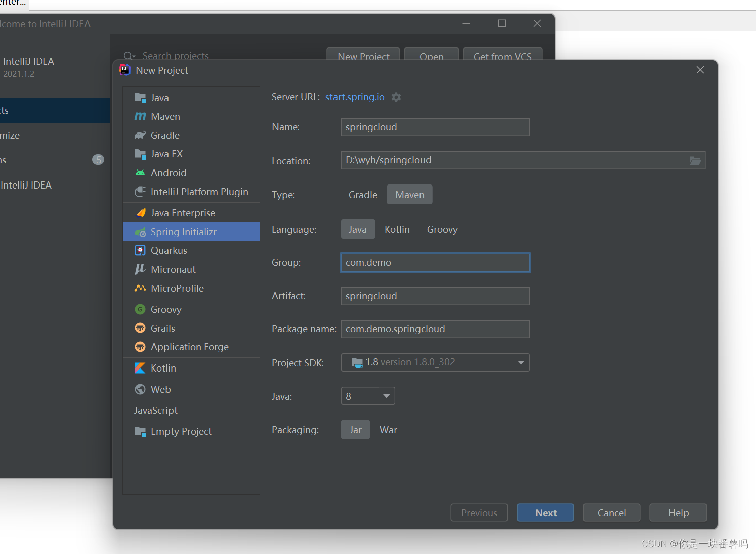Open the Project SDK dropdown

(435, 362)
